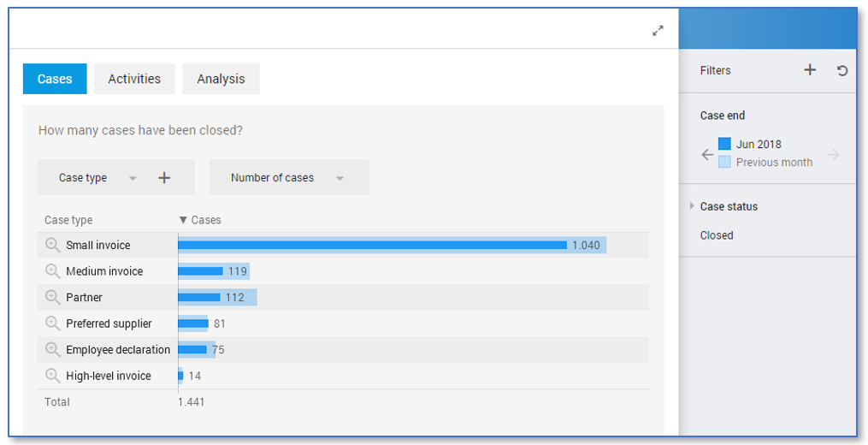Screen dimensions: 868x445
Task: Click magnifier icon beside Medium invoice
Action: click(53, 271)
